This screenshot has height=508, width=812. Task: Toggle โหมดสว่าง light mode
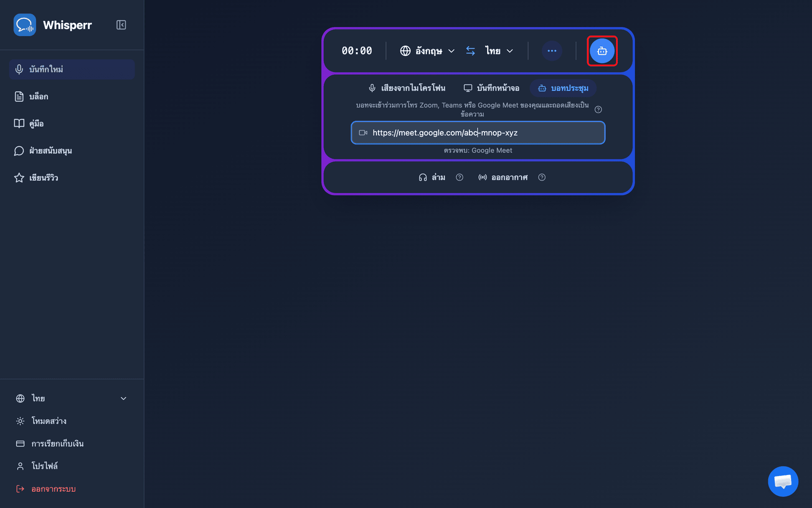pos(72,421)
